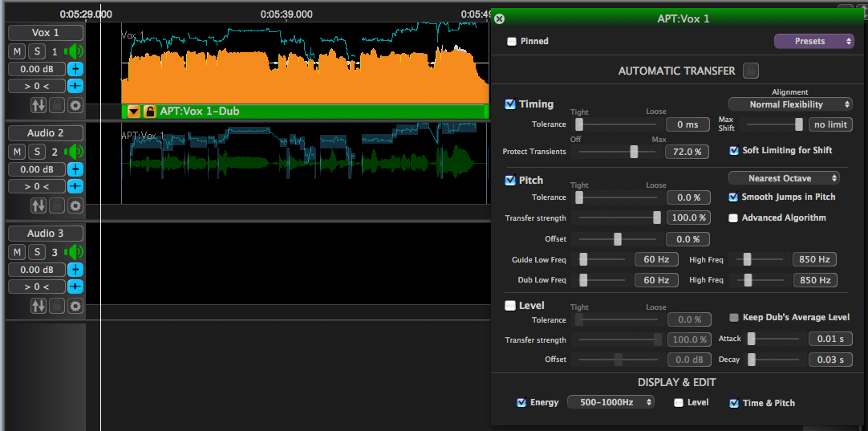Screen dimensions: 868x431
Task: Toggle Smooth Jumps in Pitch
Action: click(733, 197)
